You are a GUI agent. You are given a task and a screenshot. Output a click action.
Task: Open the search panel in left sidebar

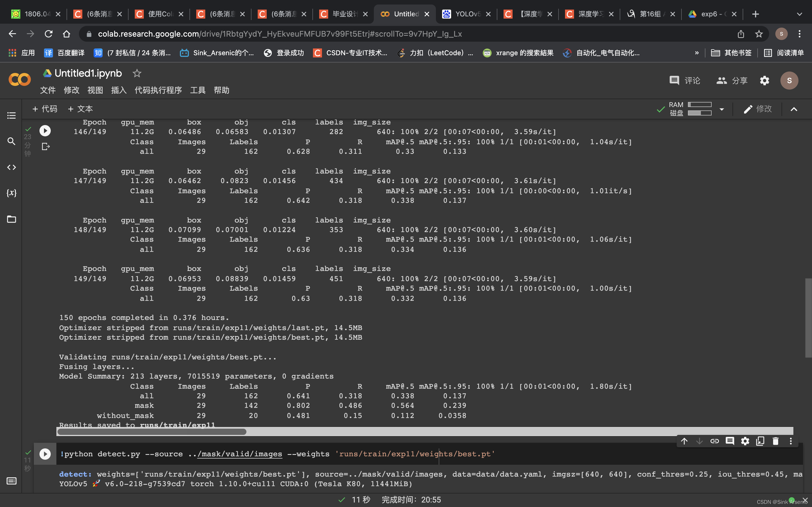point(11,141)
